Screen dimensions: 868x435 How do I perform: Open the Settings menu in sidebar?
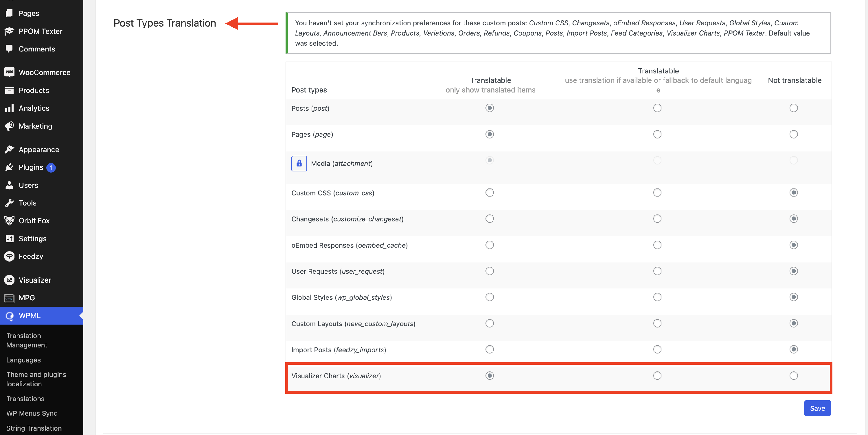click(x=32, y=238)
